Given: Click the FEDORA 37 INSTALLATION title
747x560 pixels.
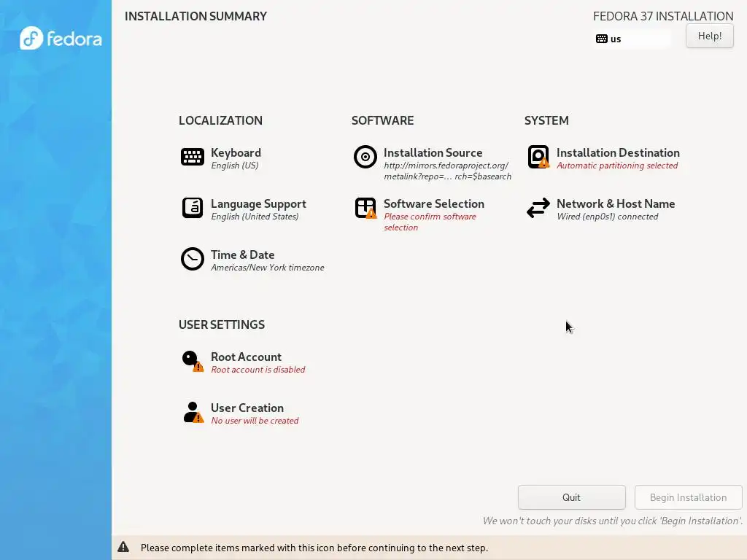Looking at the screenshot, I should (x=663, y=16).
